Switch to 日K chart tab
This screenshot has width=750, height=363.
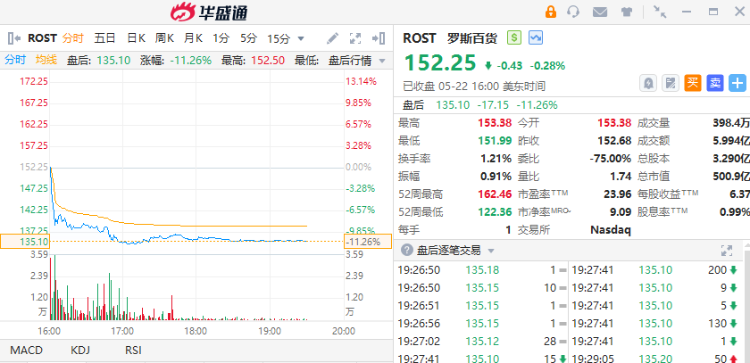tap(136, 38)
